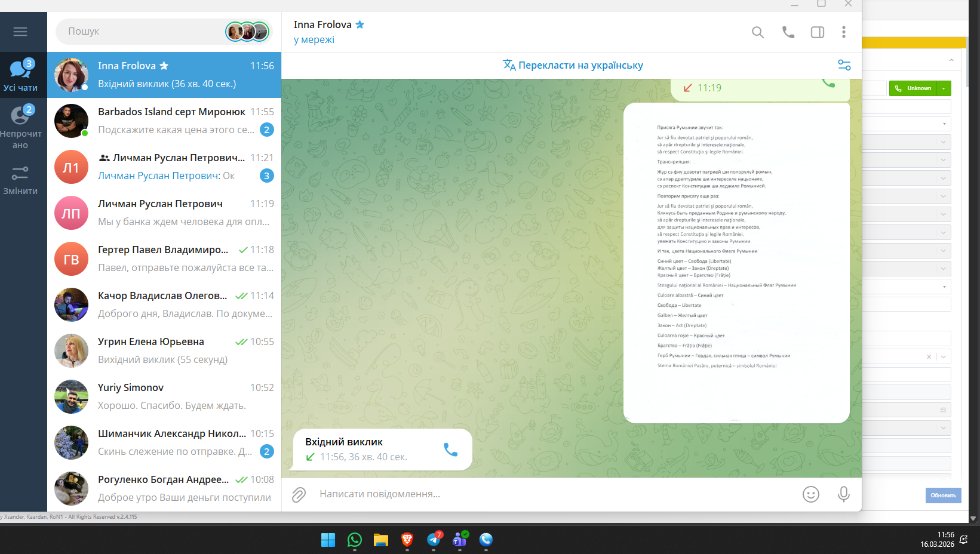The width and height of the screenshot is (980, 554).
Task: Start a voice call from the chat header
Action: click(x=788, y=32)
